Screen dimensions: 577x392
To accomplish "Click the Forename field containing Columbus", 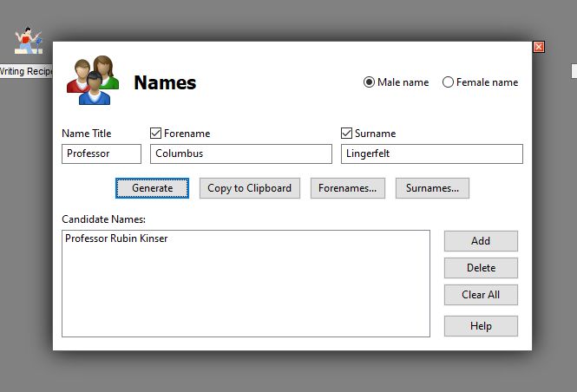I will point(240,154).
